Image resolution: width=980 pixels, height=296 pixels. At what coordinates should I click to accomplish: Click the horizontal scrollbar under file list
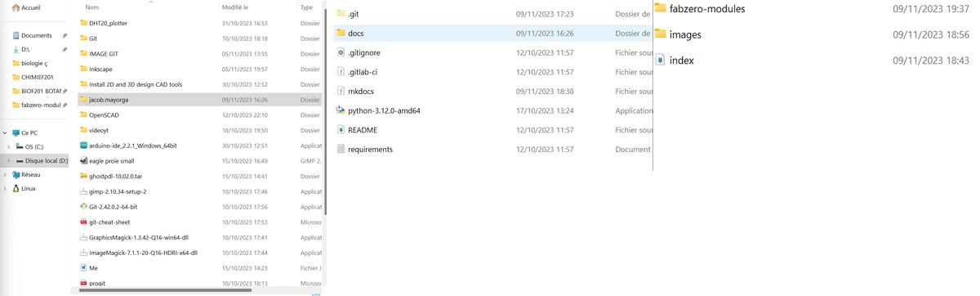coord(165,290)
